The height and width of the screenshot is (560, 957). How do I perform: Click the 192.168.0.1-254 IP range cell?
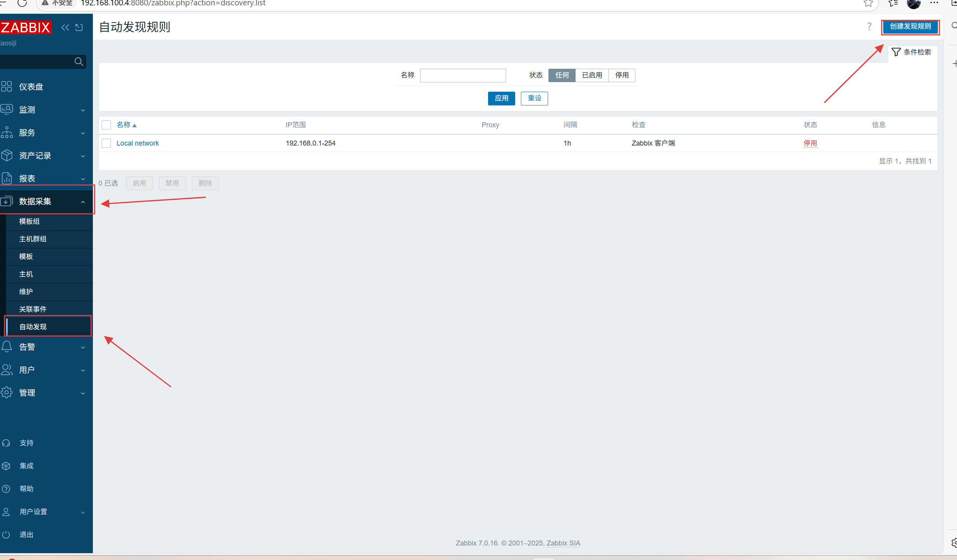tap(311, 143)
